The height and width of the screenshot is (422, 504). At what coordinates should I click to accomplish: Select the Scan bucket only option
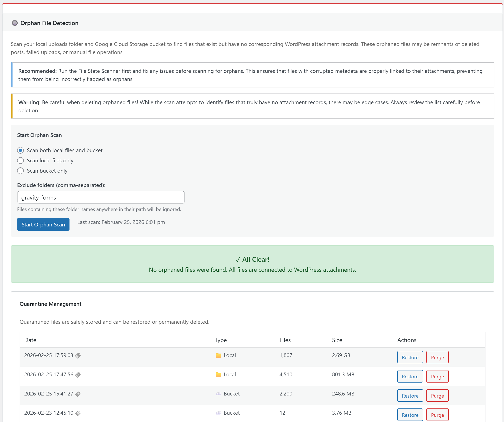pos(20,171)
